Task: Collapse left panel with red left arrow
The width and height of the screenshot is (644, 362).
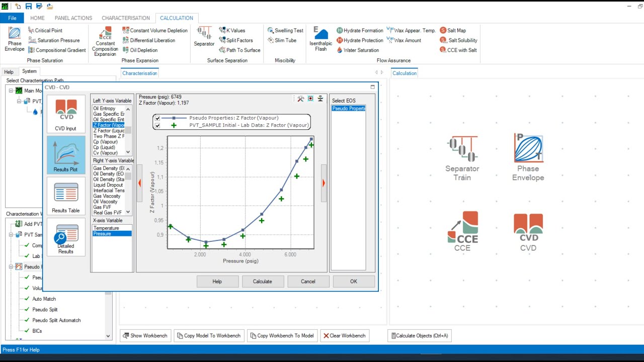Action: 139,183
